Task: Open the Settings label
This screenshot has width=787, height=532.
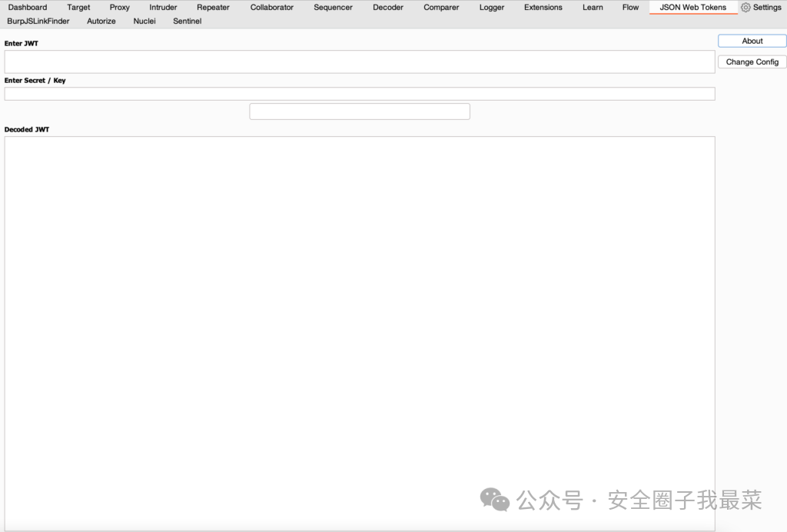Action: pyautogui.click(x=767, y=7)
